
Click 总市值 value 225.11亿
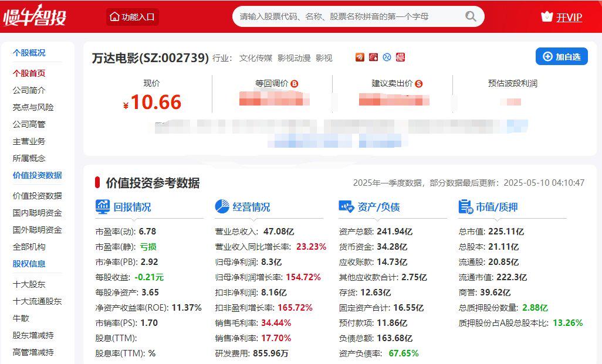(x=506, y=232)
